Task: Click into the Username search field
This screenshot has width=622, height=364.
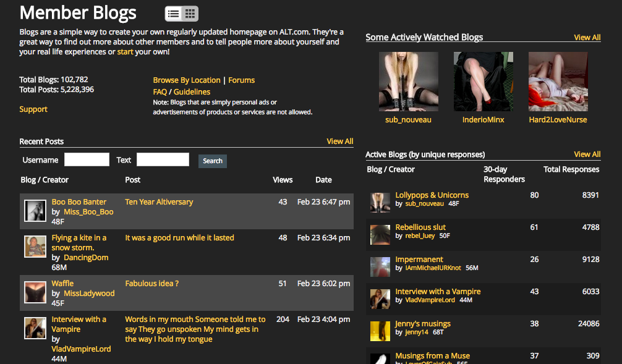Action: [87, 159]
